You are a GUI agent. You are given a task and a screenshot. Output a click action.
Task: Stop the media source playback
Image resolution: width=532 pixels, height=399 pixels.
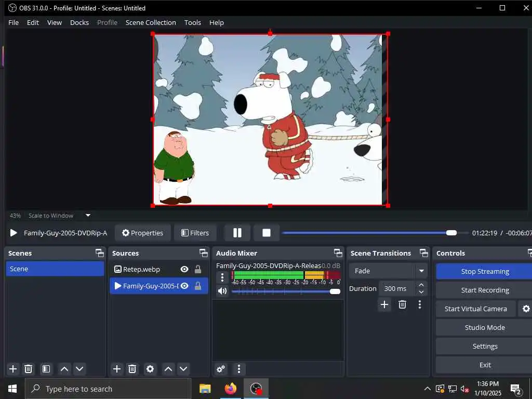(x=267, y=233)
